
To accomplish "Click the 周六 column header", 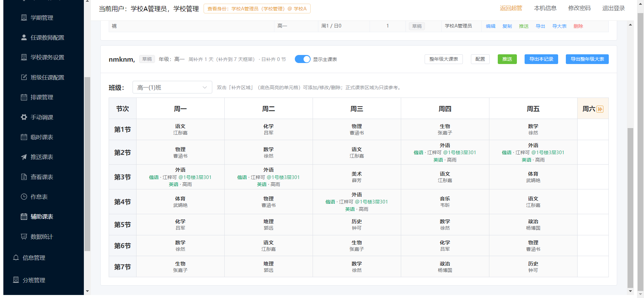I will click(593, 109).
